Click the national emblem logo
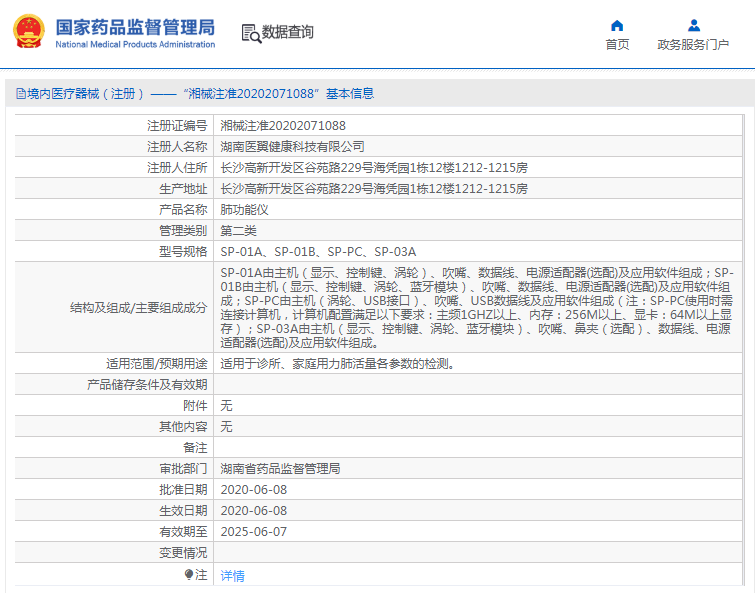The width and height of the screenshot is (755, 593). 29,32
